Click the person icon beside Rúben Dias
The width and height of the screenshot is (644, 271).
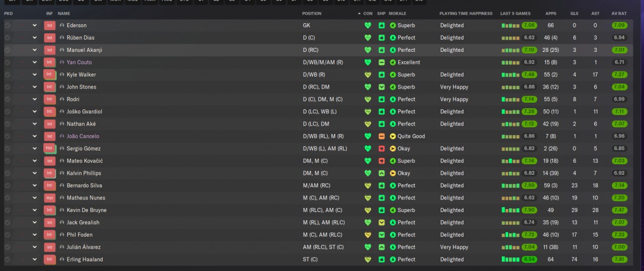pyautogui.click(x=62, y=38)
